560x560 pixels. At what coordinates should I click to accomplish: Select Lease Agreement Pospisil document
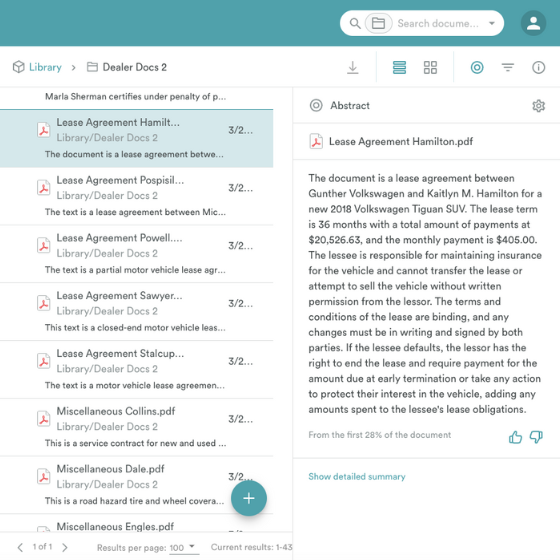coord(136,196)
